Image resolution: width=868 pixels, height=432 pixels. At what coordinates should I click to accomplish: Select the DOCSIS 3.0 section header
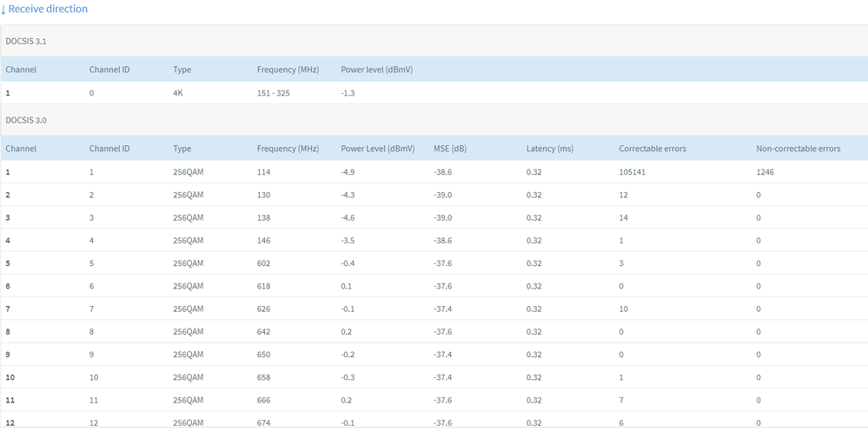click(24, 120)
